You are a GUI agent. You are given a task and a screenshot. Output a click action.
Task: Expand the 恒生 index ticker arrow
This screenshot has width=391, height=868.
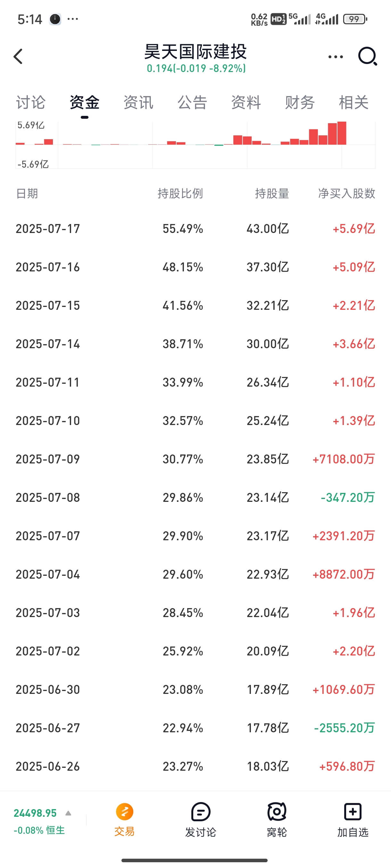click(x=68, y=813)
